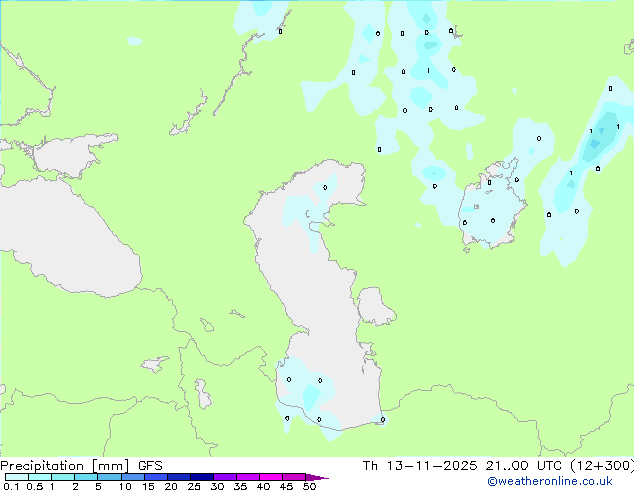Click the "10" legend scale label
This screenshot has height=490, width=634.
[125, 486]
